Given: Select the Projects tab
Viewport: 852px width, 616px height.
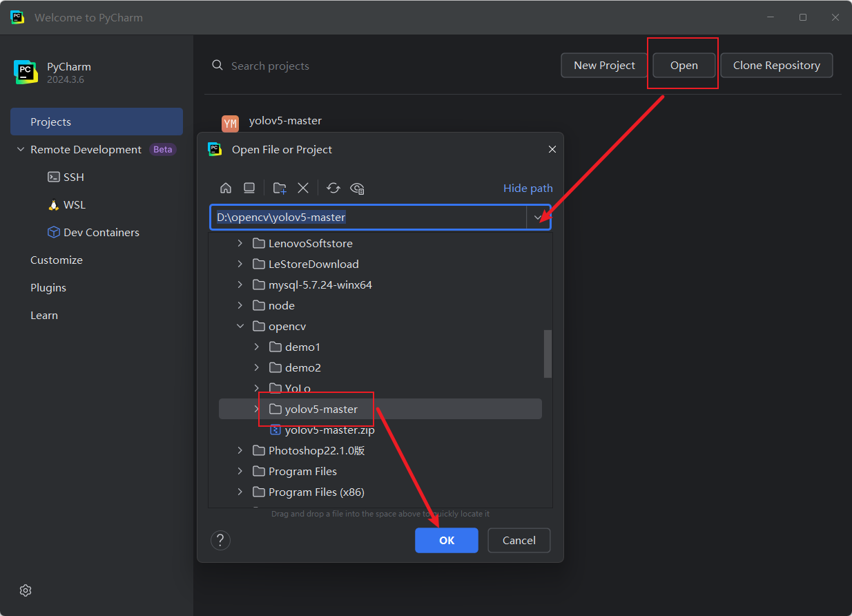Looking at the screenshot, I should [97, 122].
